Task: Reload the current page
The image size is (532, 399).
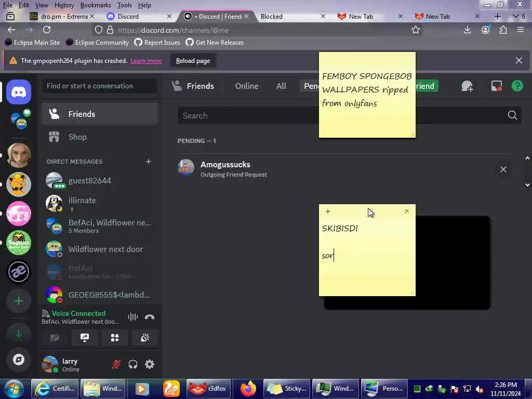Action: [47, 30]
